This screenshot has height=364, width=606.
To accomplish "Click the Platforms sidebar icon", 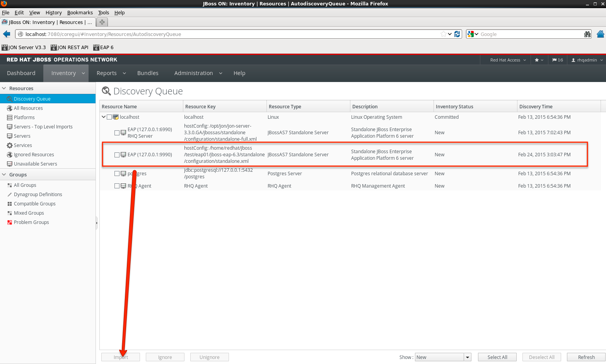I will pyautogui.click(x=10, y=118).
